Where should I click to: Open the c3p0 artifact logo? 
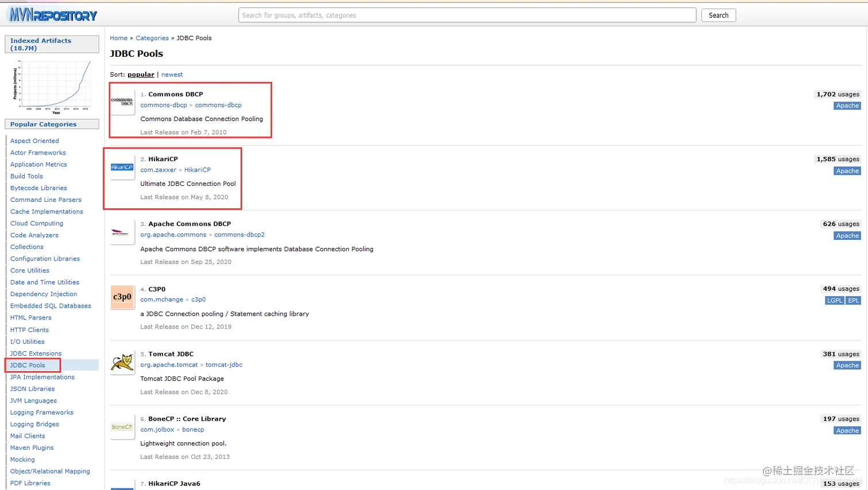click(122, 297)
